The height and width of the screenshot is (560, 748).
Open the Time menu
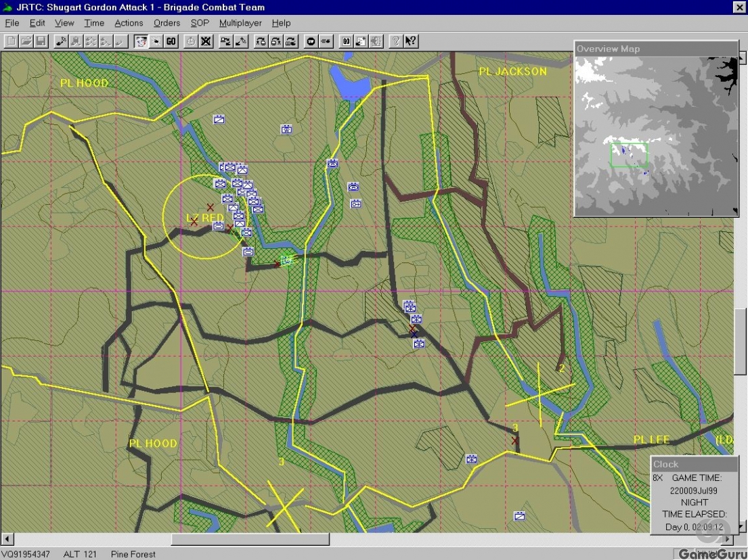point(94,23)
